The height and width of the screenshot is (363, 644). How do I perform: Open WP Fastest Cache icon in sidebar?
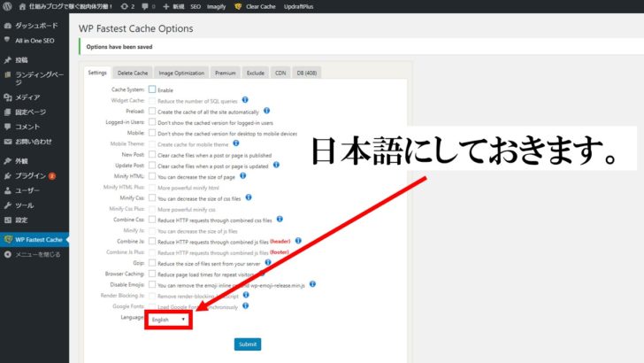(x=8, y=239)
